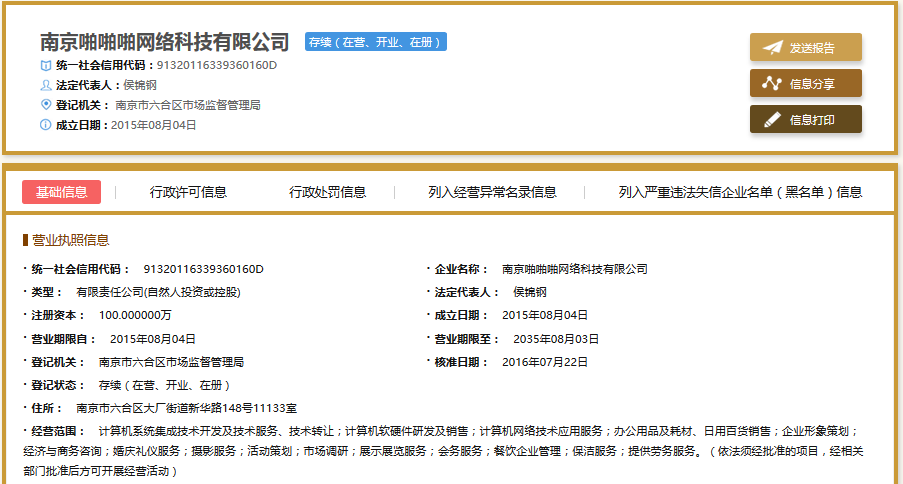Image resolution: width=903 pixels, height=484 pixels.
Task: Click the info icon beside header 成立日期
Action: pyautogui.click(x=45, y=125)
